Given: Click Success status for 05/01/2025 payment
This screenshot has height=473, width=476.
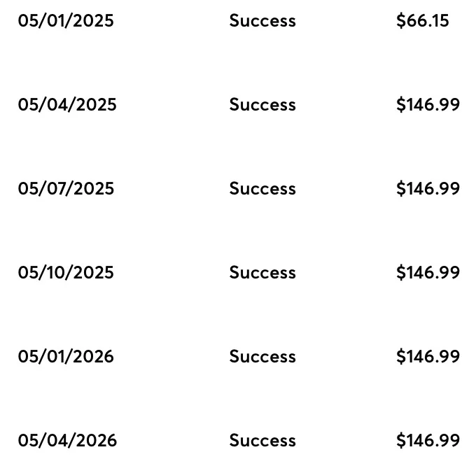Looking at the screenshot, I should pos(262,21).
